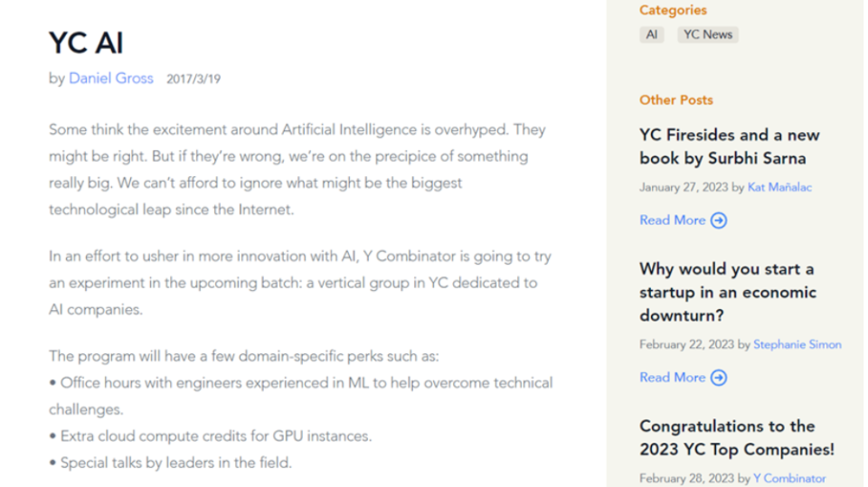The height and width of the screenshot is (487, 868).
Task: Click Read More text below the YC Firesides post
Action: click(x=672, y=220)
